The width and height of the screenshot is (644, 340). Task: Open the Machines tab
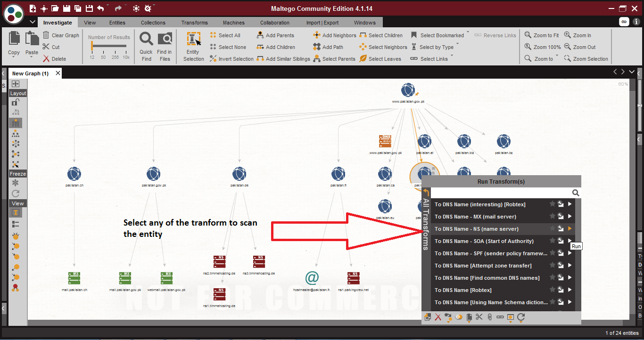click(x=234, y=23)
